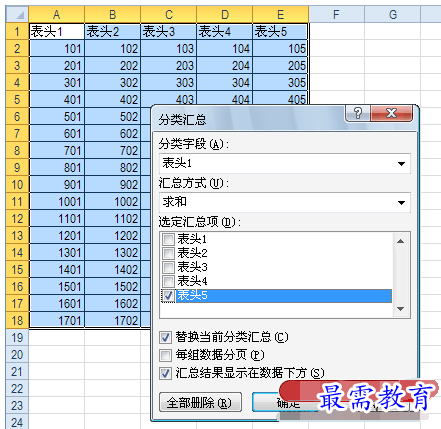Click the select-all corner of the sheet
Viewport: 441px width, 429px height.
click(17, 15)
